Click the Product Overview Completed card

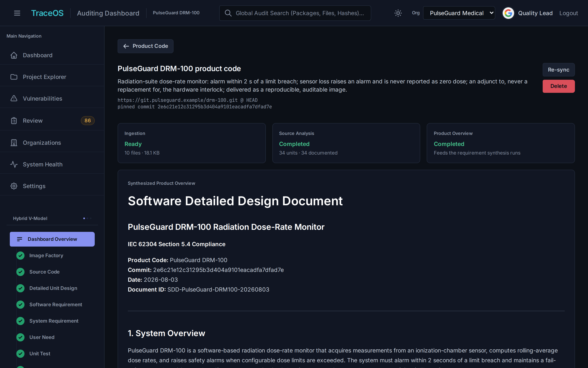pos(501,143)
